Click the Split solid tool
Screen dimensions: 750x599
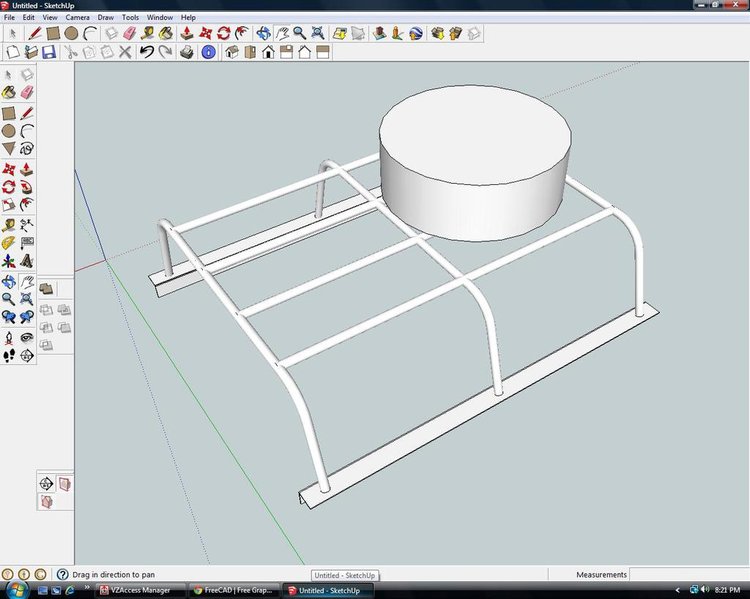[46, 344]
